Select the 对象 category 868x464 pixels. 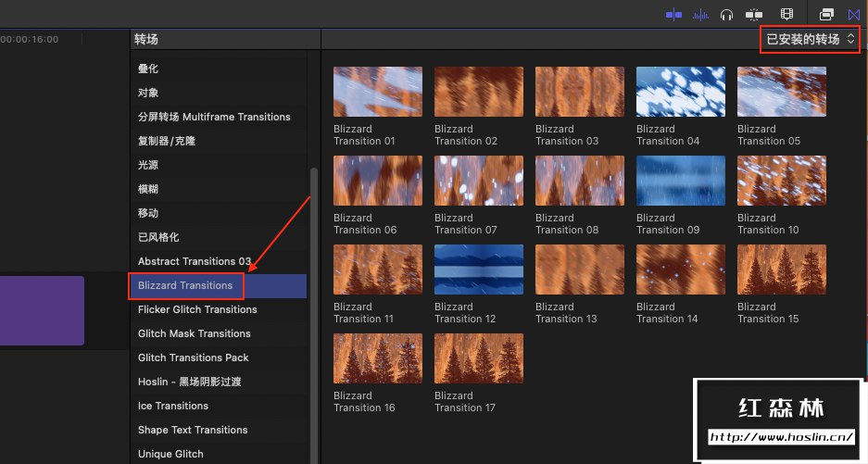click(218, 93)
